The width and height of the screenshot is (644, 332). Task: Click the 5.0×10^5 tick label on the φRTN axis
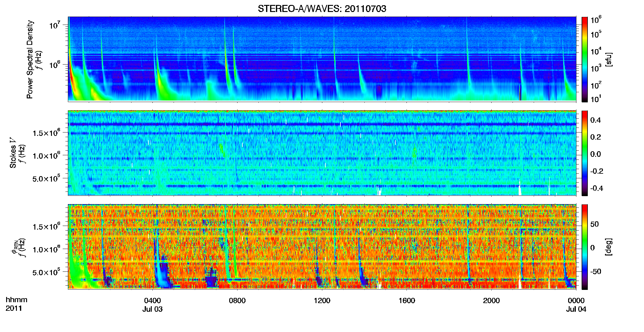(46, 272)
